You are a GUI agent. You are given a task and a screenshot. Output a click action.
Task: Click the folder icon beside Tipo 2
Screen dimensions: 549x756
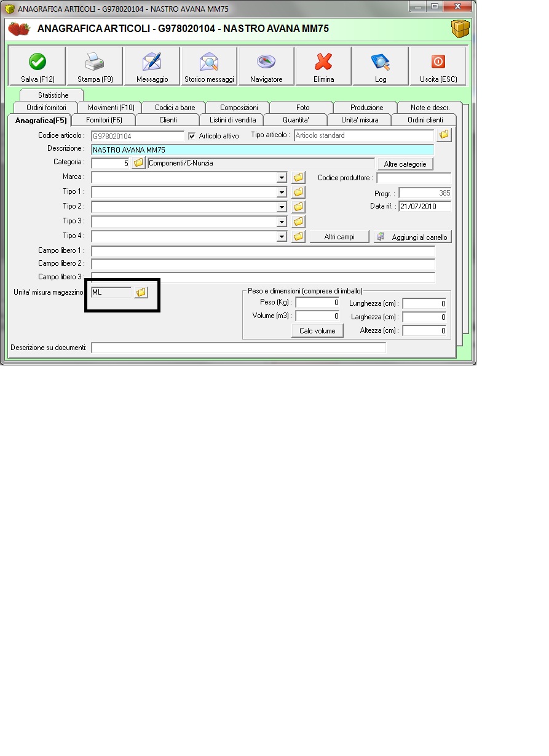coord(298,207)
